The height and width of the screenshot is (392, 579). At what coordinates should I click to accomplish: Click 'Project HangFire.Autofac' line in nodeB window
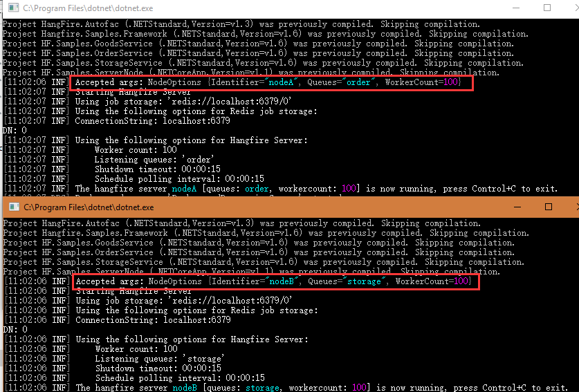click(242, 223)
